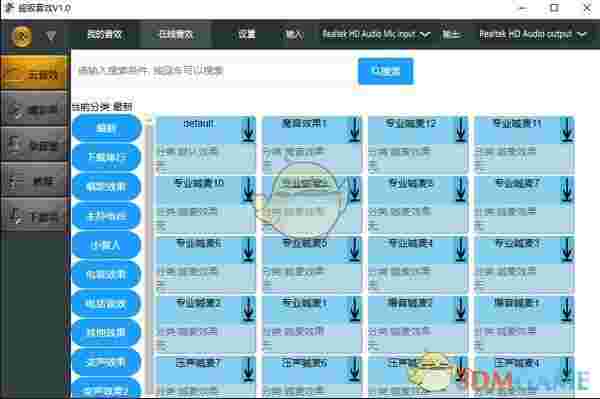Focus the sound effect search field
The width and height of the screenshot is (600, 399).
click(x=214, y=71)
